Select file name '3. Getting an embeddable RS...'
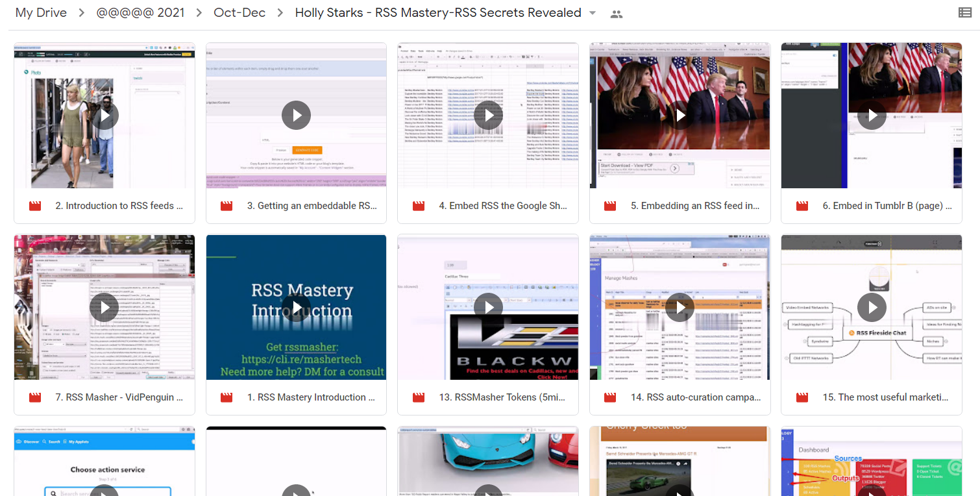This screenshot has height=496, width=980. pyautogui.click(x=312, y=206)
